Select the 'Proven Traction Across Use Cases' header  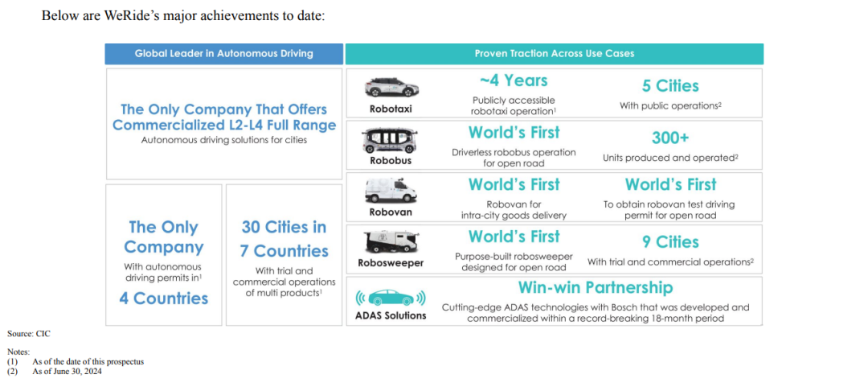point(554,54)
